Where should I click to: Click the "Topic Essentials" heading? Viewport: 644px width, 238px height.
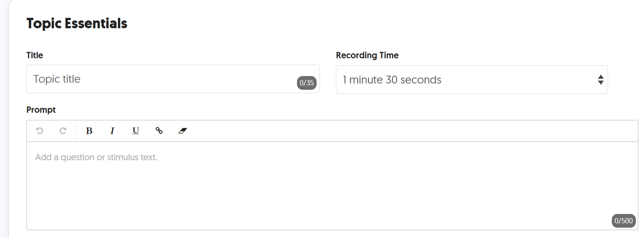(77, 23)
